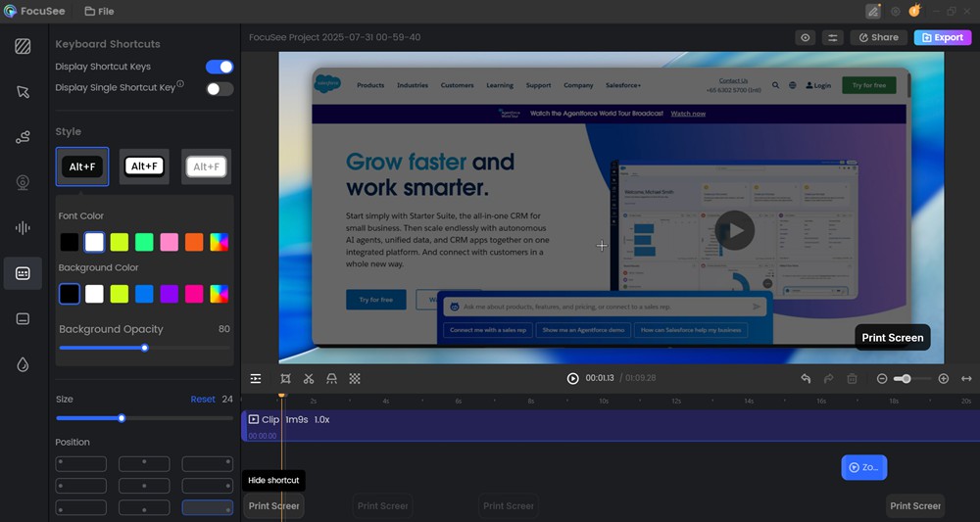Select the scissors split tool
This screenshot has height=522, width=980.
click(309, 378)
